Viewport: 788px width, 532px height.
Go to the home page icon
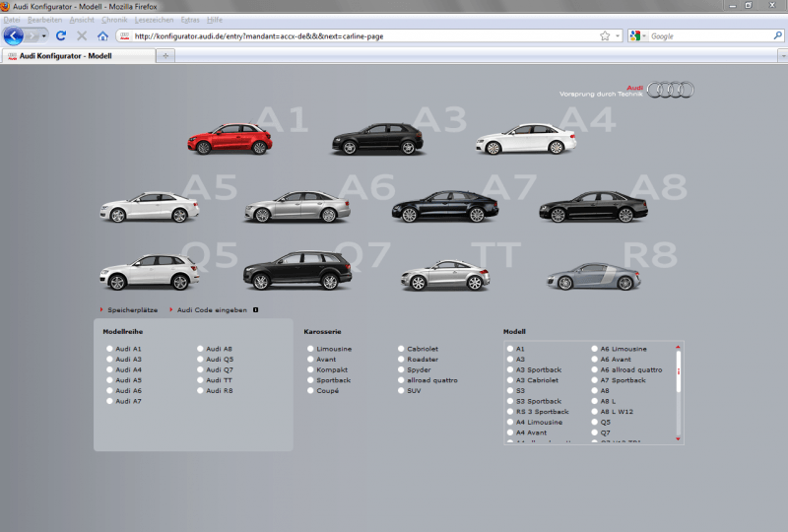click(x=103, y=35)
